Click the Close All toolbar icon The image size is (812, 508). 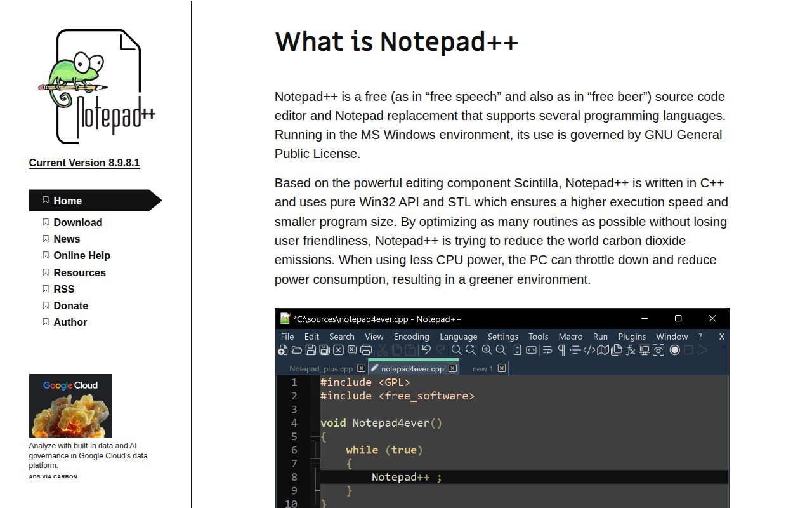tap(352, 350)
